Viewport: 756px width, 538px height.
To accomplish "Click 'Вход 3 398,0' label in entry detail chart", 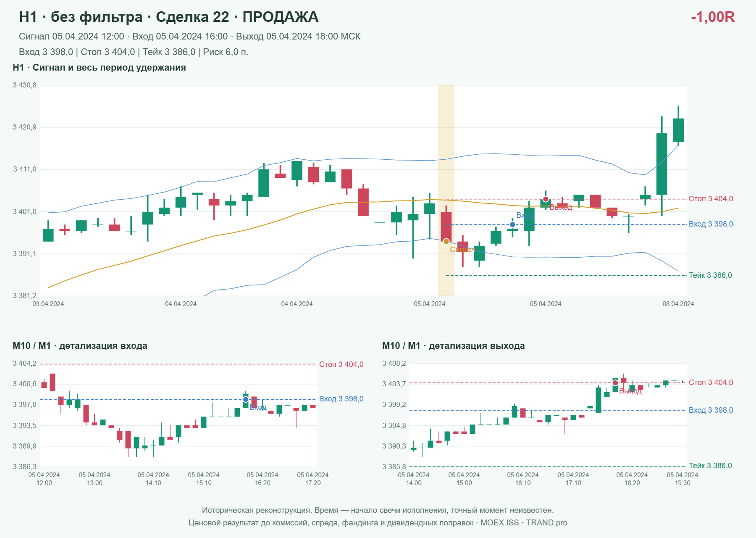I will (x=341, y=399).
